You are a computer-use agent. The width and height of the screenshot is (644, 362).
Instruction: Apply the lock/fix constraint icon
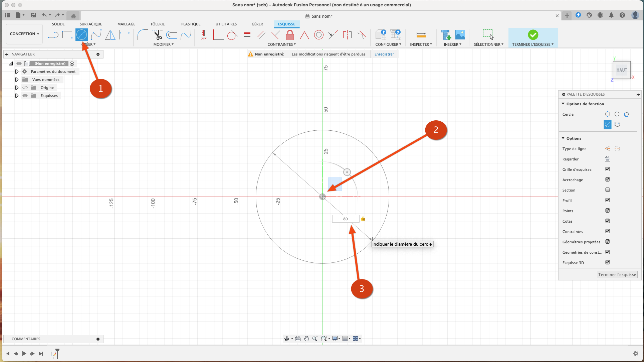[290, 35]
